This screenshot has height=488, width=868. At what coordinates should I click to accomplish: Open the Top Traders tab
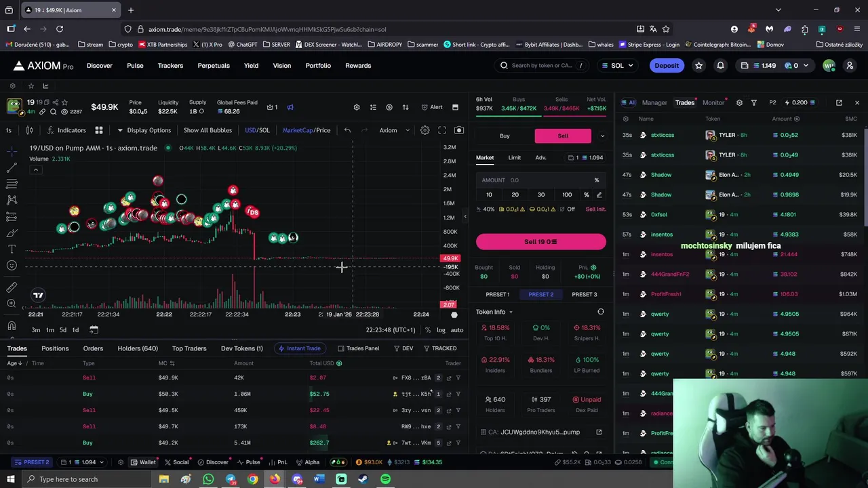pyautogui.click(x=189, y=348)
